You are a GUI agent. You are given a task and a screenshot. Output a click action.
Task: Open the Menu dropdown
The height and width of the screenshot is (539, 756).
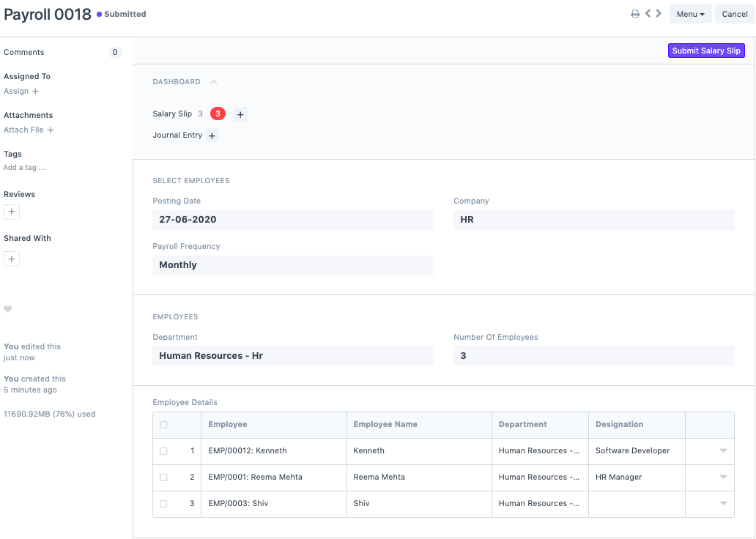tap(690, 14)
